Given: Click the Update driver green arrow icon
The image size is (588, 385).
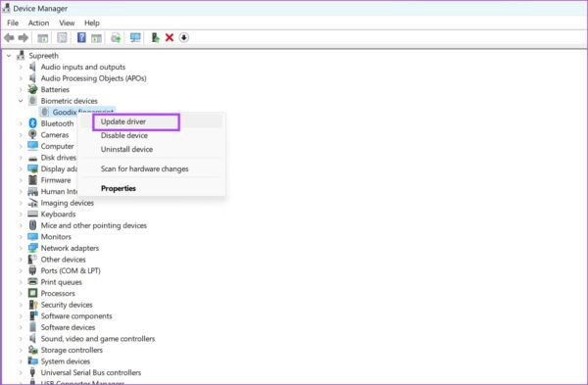Looking at the screenshot, I should click(x=155, y=37).
